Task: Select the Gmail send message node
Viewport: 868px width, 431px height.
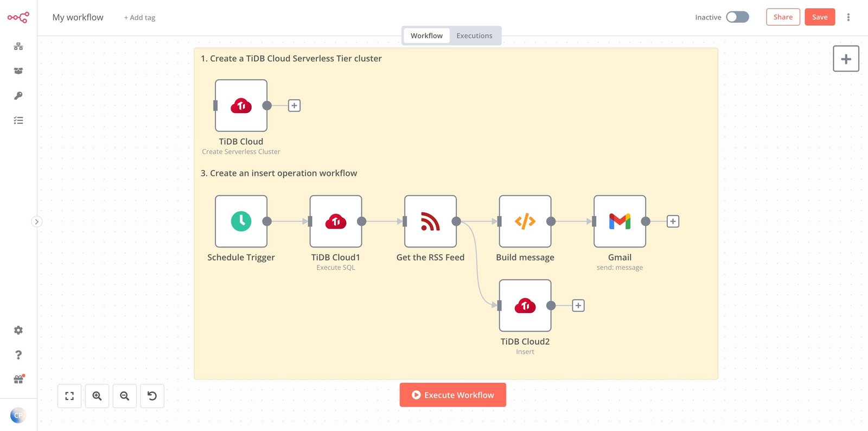Action: click(x=620, y=221)
